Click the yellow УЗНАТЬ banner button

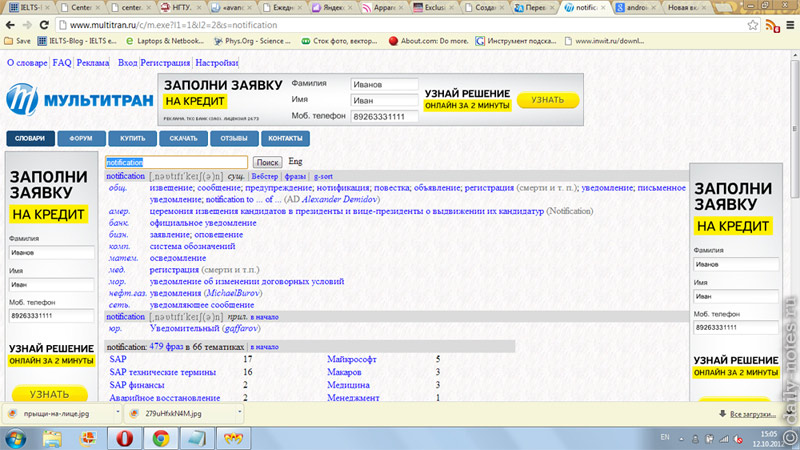tap(548, 100)
